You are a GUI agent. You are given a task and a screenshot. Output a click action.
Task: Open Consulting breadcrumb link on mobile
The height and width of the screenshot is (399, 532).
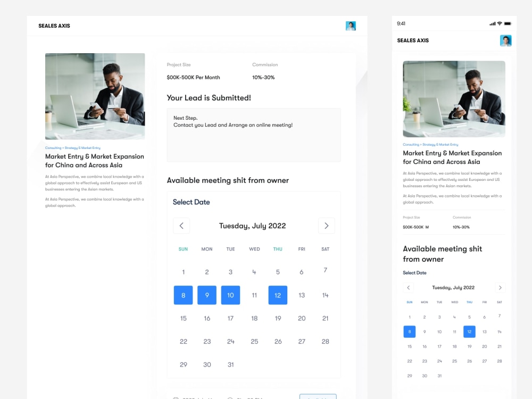[411, 144]
